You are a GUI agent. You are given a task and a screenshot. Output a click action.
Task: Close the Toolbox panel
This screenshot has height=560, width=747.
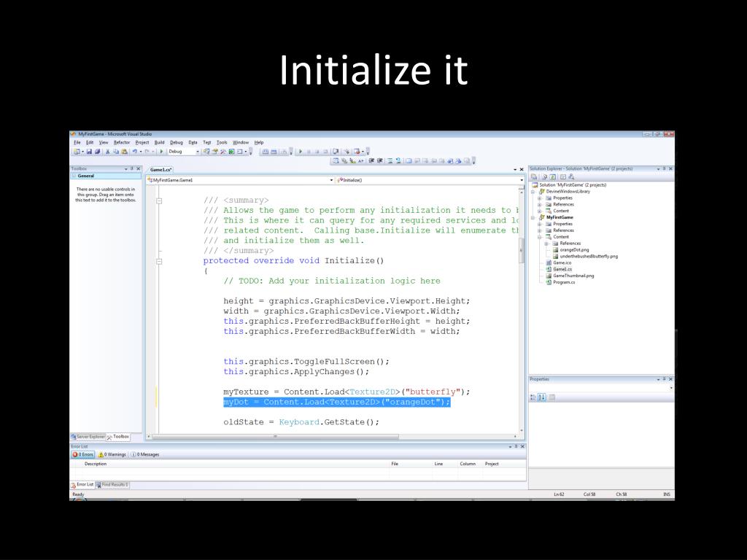point(139,168)
